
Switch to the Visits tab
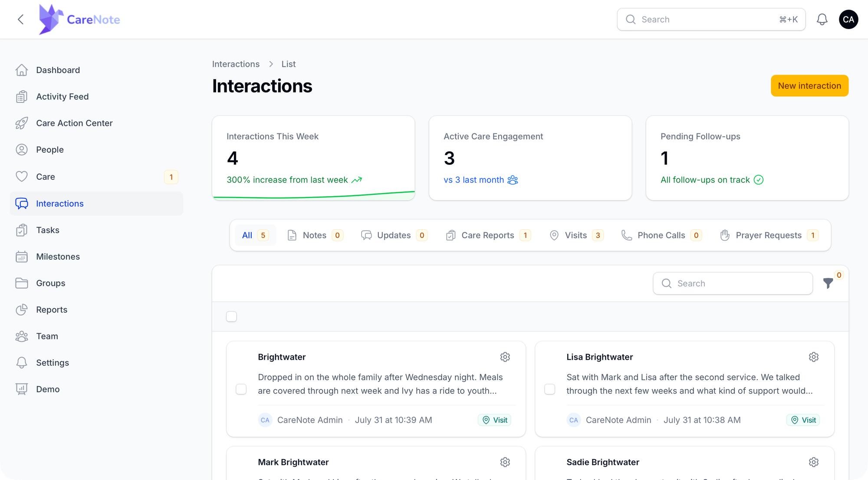576,235
